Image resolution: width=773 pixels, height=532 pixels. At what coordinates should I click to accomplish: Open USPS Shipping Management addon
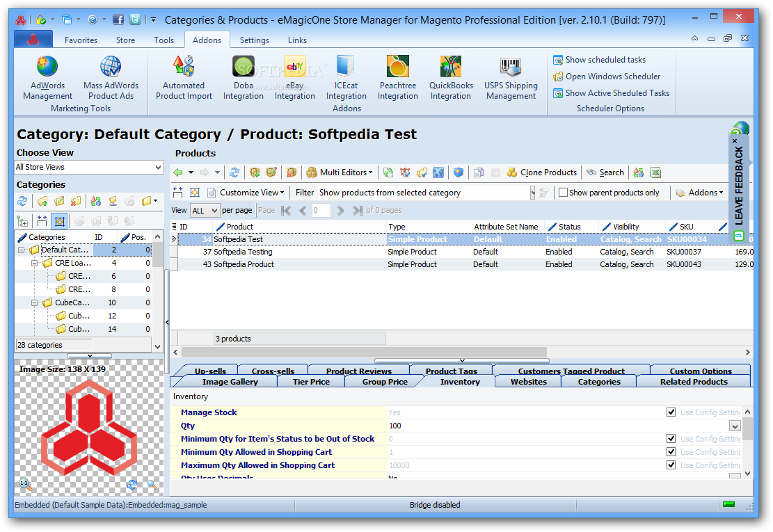click(x=511, y=78)
